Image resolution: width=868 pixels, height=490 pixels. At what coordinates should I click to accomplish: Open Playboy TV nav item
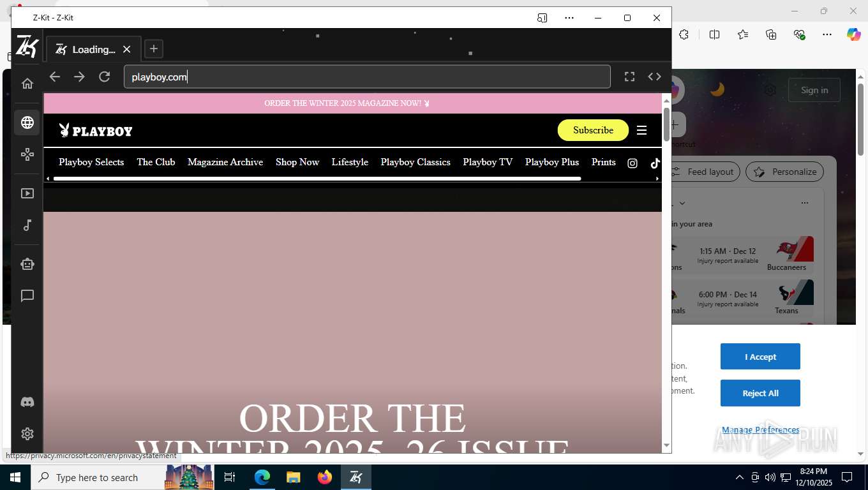[488, 162]
